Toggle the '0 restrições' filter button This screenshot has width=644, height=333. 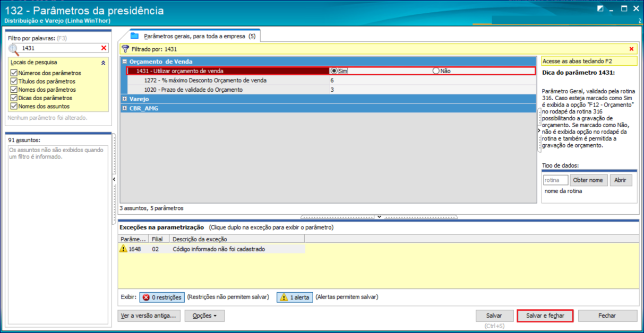tap(162, 297)
